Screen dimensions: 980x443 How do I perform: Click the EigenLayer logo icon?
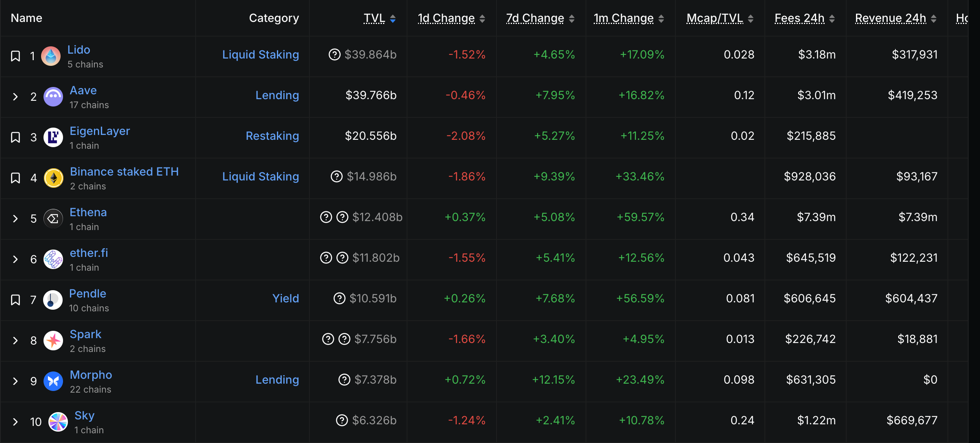coord(53,137)
